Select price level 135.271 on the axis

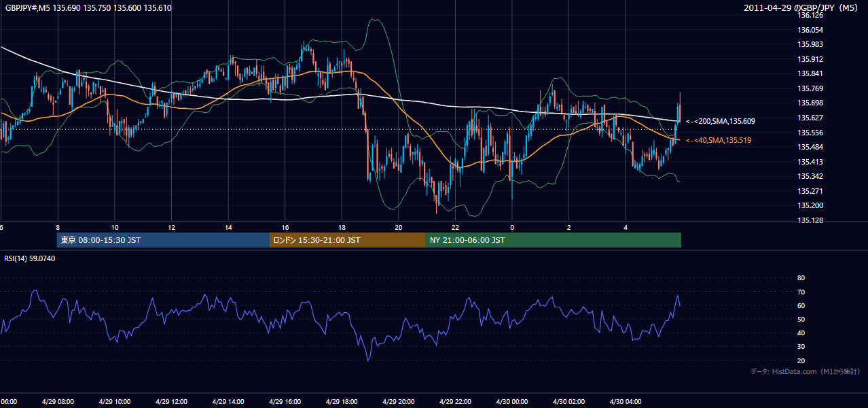[x=810, y=191]
